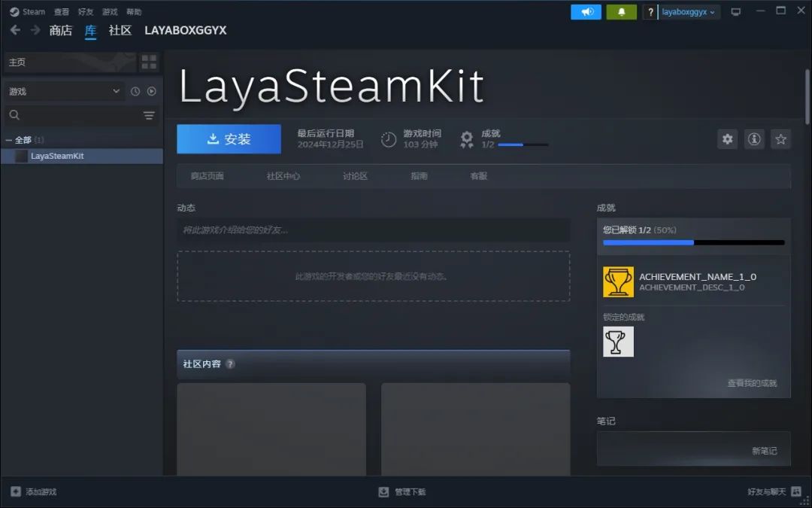The width and height of the screenshot is (812, 508).
Task: Go back with the left arrow
Action: coord(15,30)
